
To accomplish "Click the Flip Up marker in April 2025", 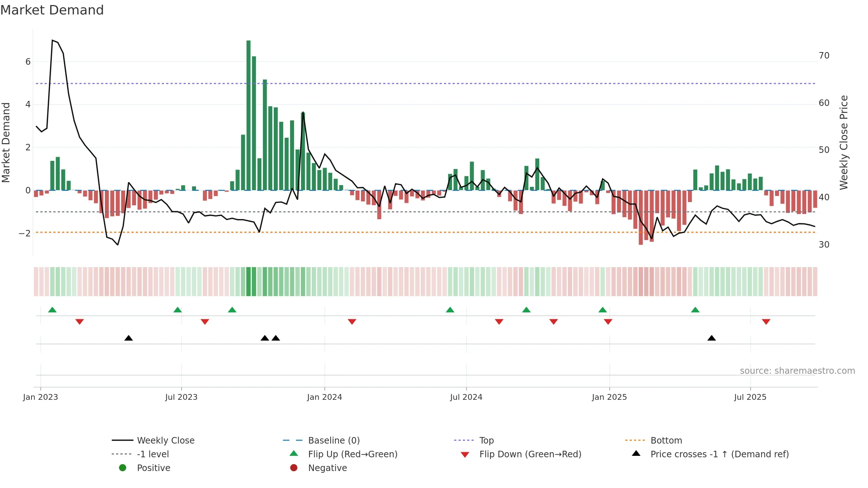I will tap(695, 310).
